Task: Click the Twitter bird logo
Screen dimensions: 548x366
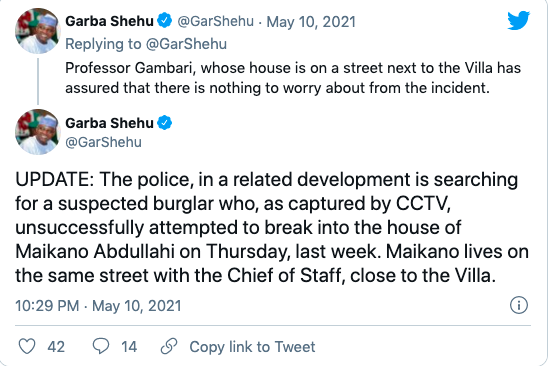Action: pyautogui.click(x=519, y=20)
